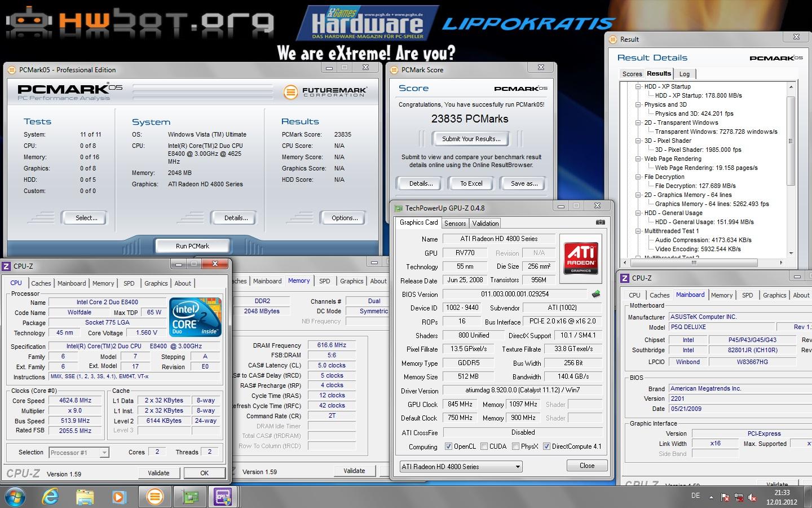Click GPU-Z BIOS save chip icon
The width and height of the screenshot is (812, 508).
(595, 294)
